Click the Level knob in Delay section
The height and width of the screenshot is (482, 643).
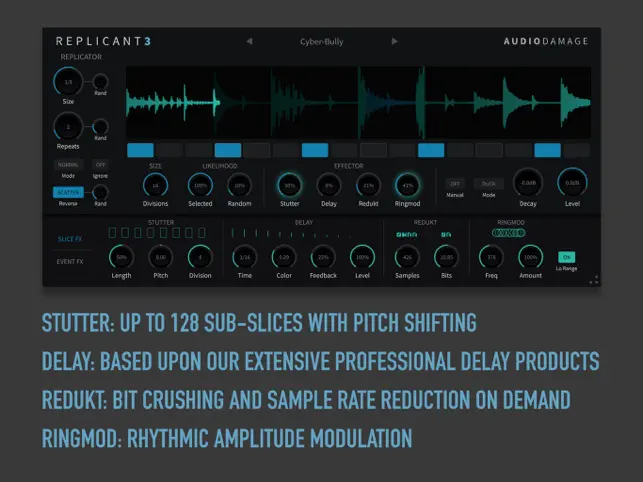pyautogui.click(x=363, y=257)
